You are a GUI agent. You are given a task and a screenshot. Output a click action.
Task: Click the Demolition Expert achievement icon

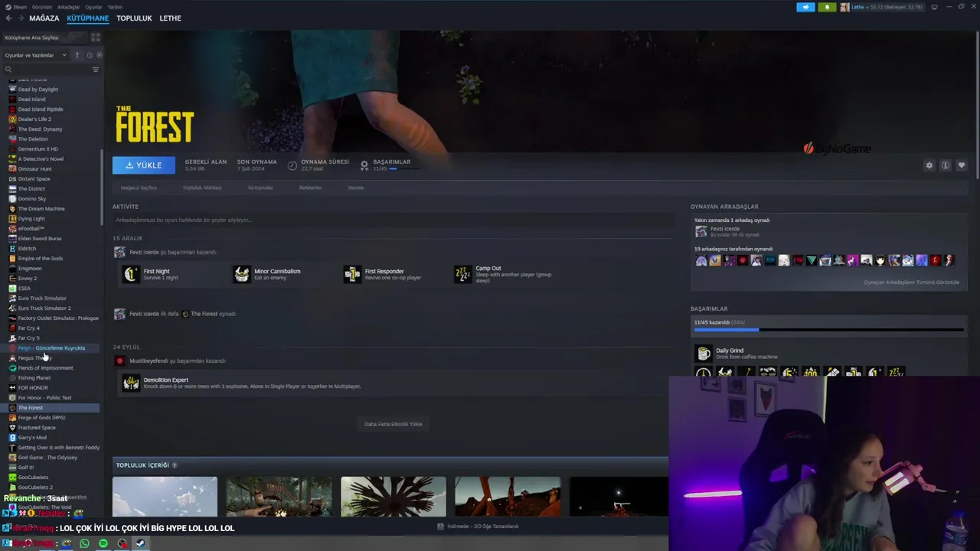131,383
